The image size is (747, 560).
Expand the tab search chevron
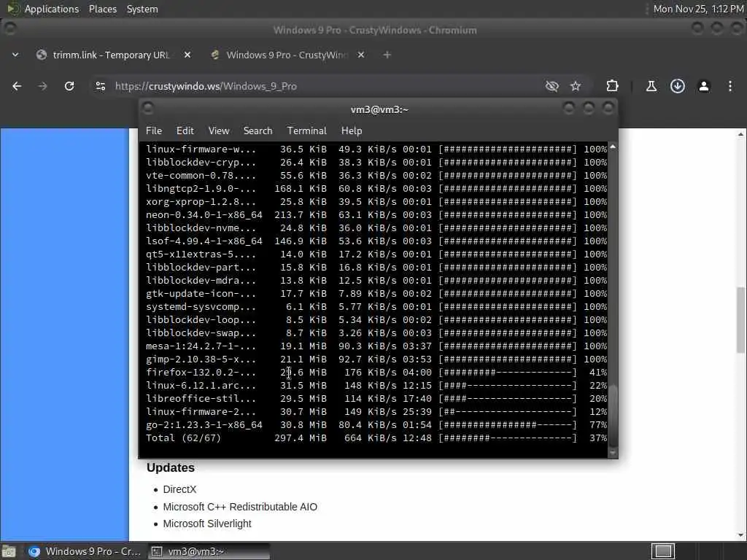[15, 55]
